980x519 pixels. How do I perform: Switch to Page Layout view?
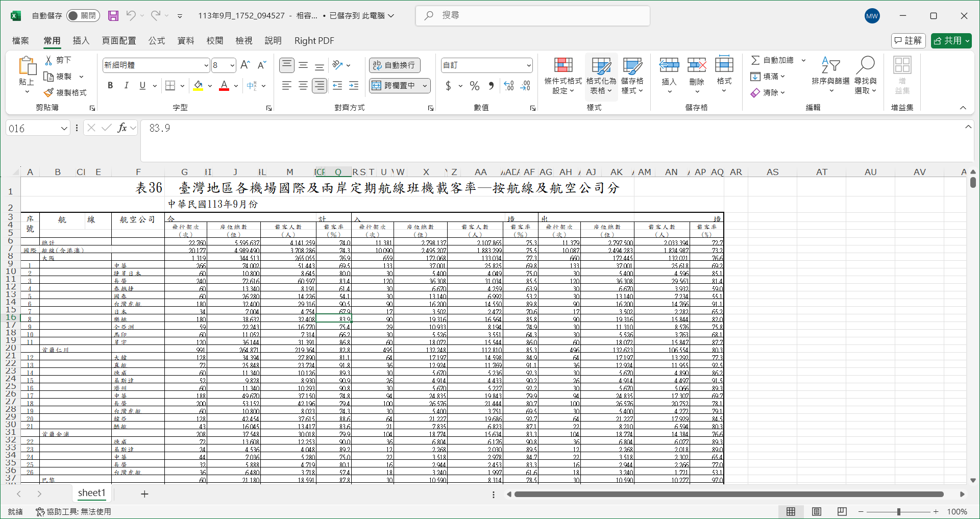[x=816, y=511]
